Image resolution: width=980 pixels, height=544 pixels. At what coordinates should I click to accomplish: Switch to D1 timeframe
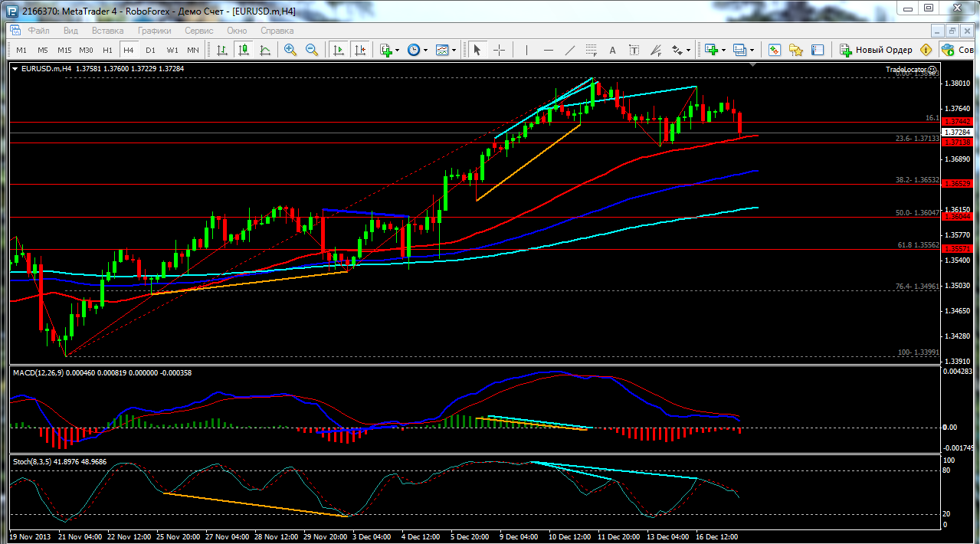[150, 50]
